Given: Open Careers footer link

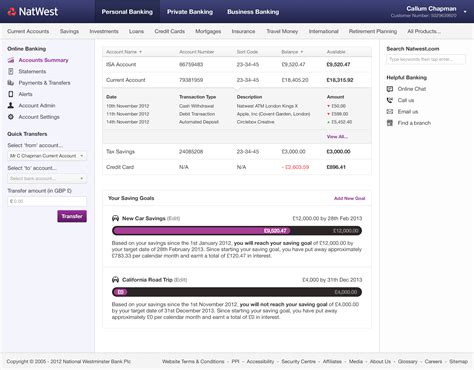Looking at the screenshot, I should (x=433, y=361).
